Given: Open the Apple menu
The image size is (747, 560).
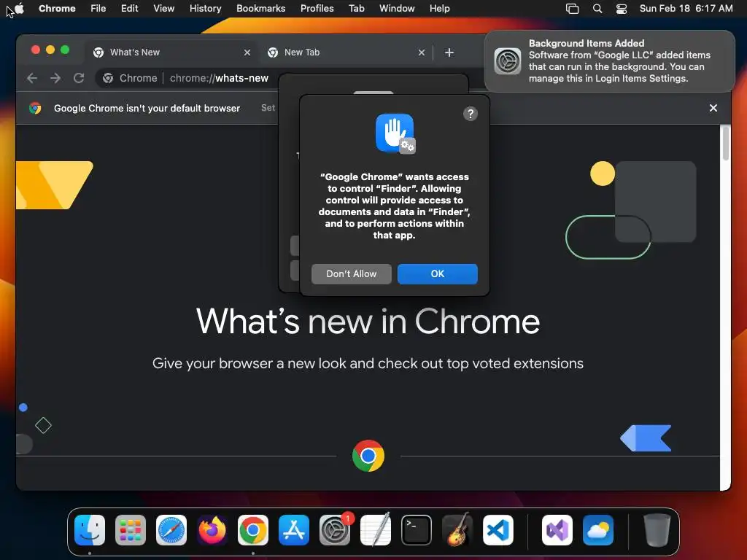Looking at the screenshot, I should point(20,9).
